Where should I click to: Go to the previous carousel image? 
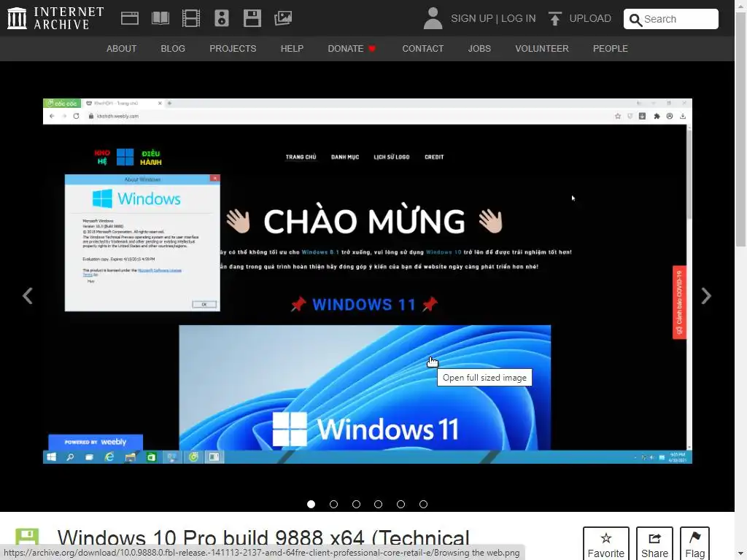pyautogui.click(x=28, y=296)
